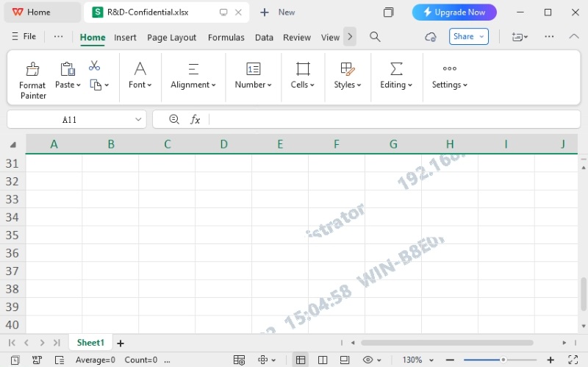Collapse the ribbon with caret icon
The width and height of the screenshot is (588, 367).
pos(574,36)
